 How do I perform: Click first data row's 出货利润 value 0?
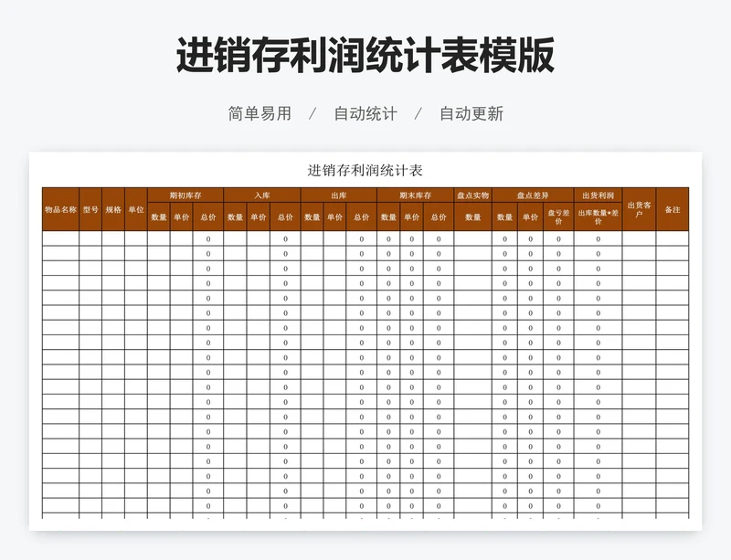tap(599, 238)
